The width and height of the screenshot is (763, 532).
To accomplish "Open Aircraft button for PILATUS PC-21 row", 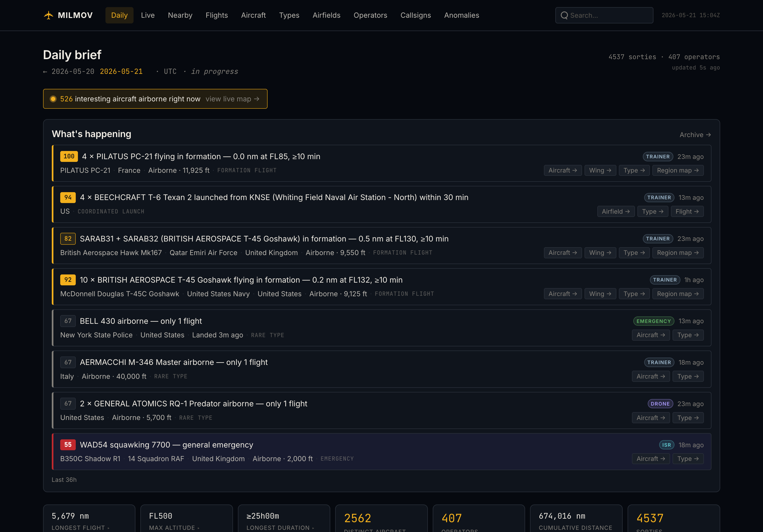I will (x=563, y=170).
